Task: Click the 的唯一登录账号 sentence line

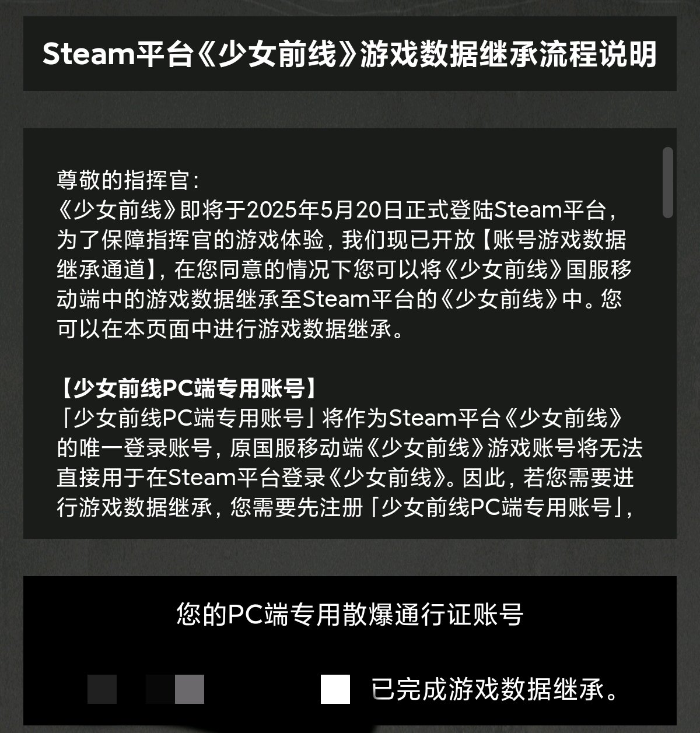Action: click(350, 448)
